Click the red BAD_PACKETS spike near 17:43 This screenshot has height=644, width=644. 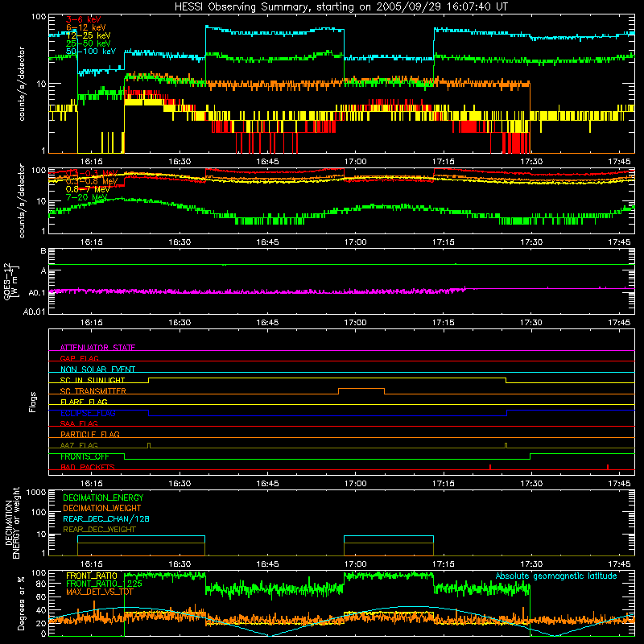608,467
